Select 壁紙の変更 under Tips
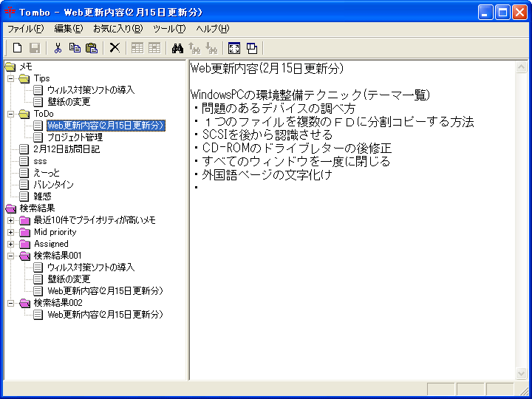 69,102
